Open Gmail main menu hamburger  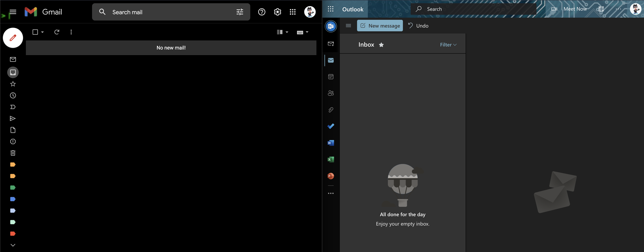point(13,12)
